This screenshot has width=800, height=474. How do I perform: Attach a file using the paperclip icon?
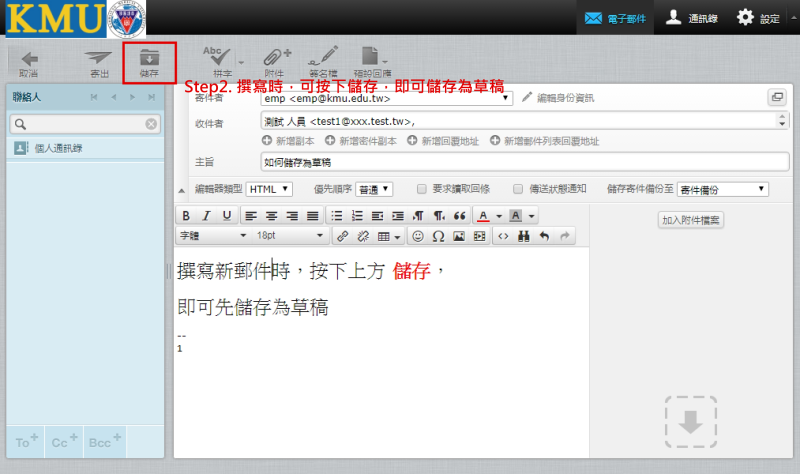click(276, 57)
